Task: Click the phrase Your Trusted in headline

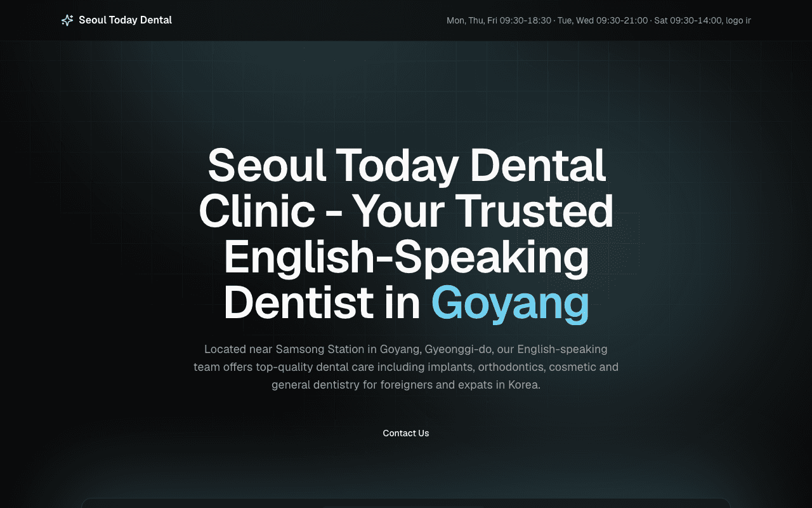Action: pos(483,211)
